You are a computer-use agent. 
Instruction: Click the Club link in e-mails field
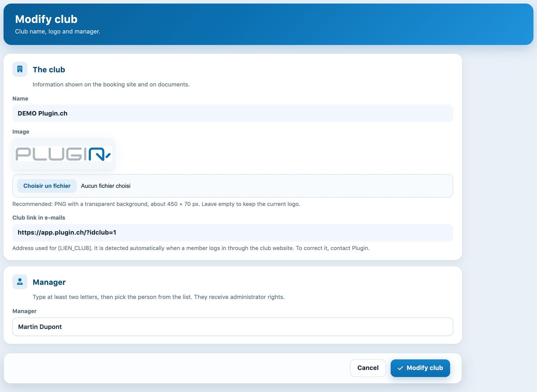click(233, 233)
